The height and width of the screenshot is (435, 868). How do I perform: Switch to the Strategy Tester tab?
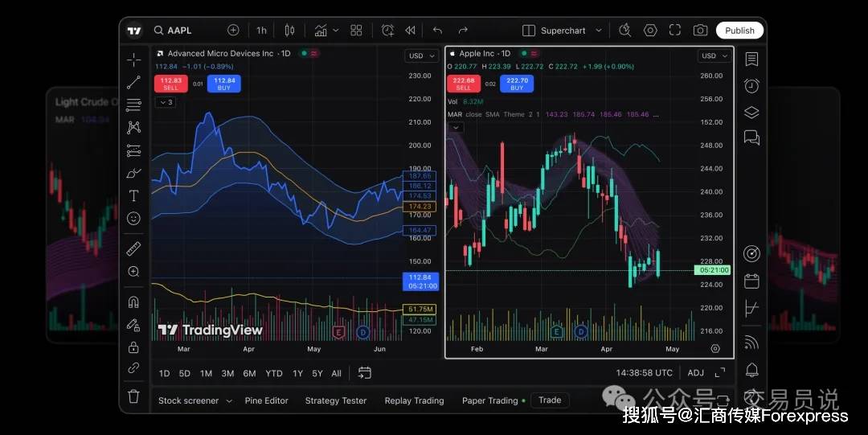335,400
